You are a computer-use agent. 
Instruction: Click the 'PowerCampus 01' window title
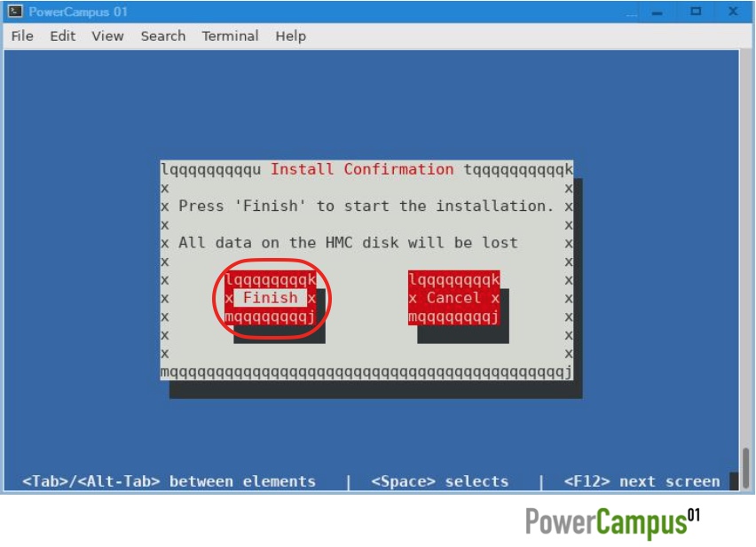point(78,12)
